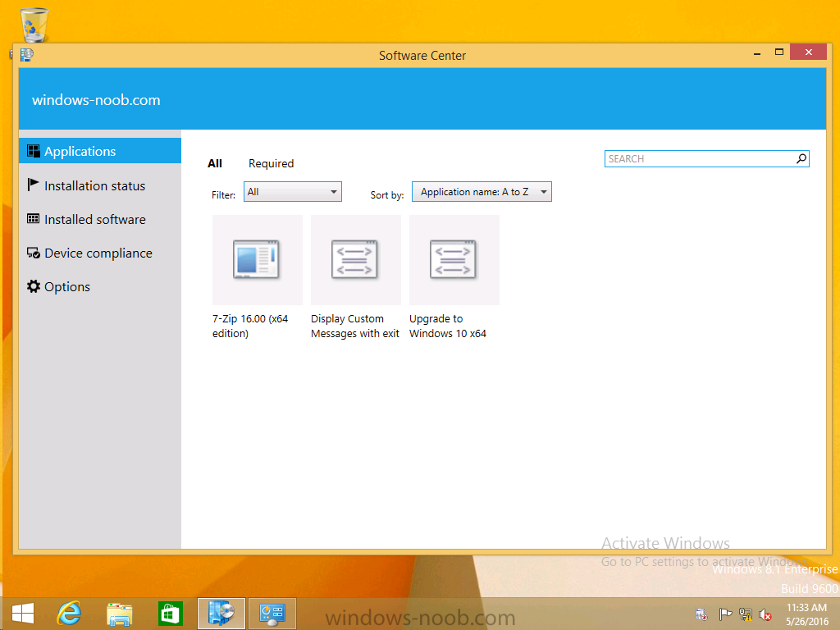Screen dimensions: 840x630
Task: Click the Action Center flag tray icon
Action: coord(725,614)
